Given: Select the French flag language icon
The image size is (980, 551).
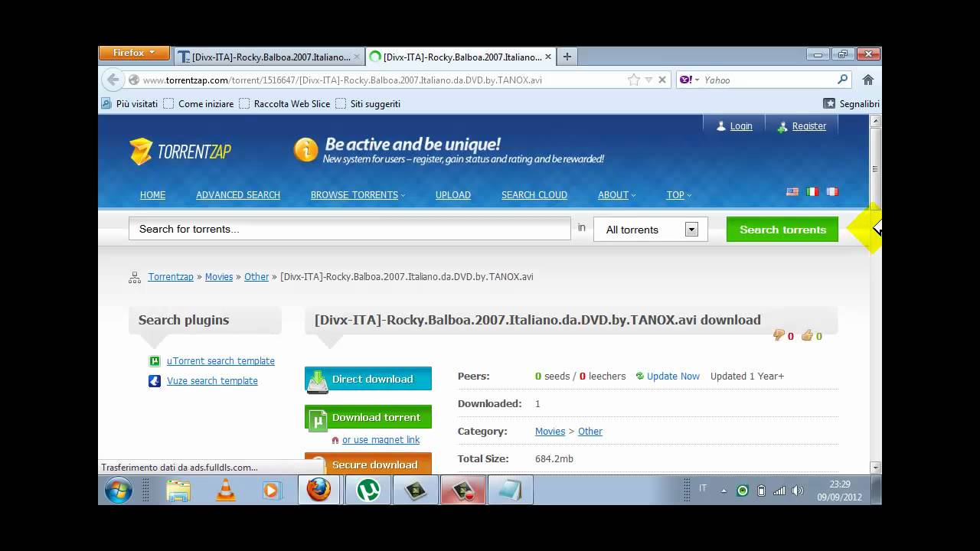Looking at the screenshot, I should click(x=832, y=192).
